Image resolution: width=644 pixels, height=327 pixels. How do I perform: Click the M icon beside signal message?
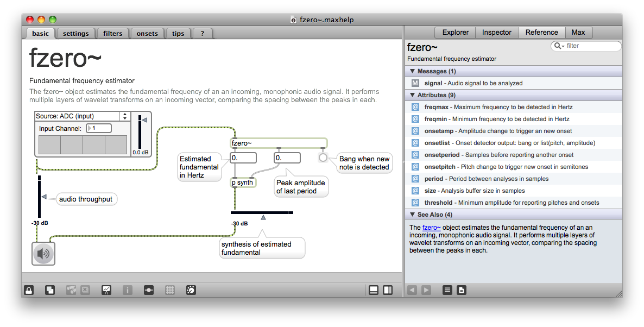tap(415, 83)
